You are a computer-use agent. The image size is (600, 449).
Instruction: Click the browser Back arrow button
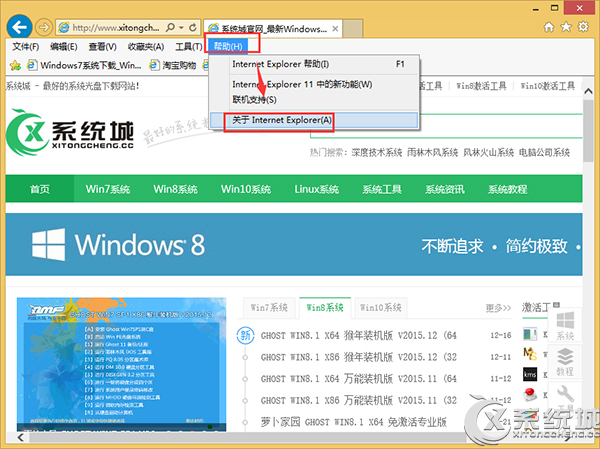pos(19,27)
